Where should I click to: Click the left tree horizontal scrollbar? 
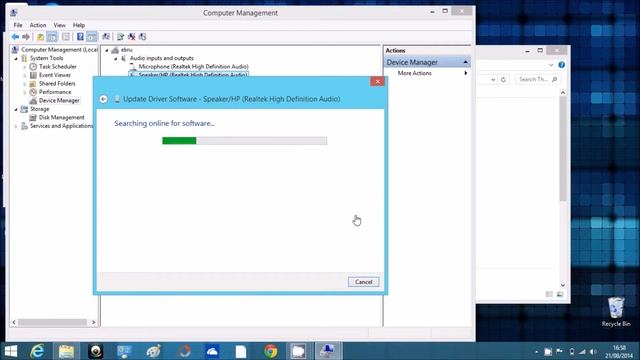[x=52, y=322]
